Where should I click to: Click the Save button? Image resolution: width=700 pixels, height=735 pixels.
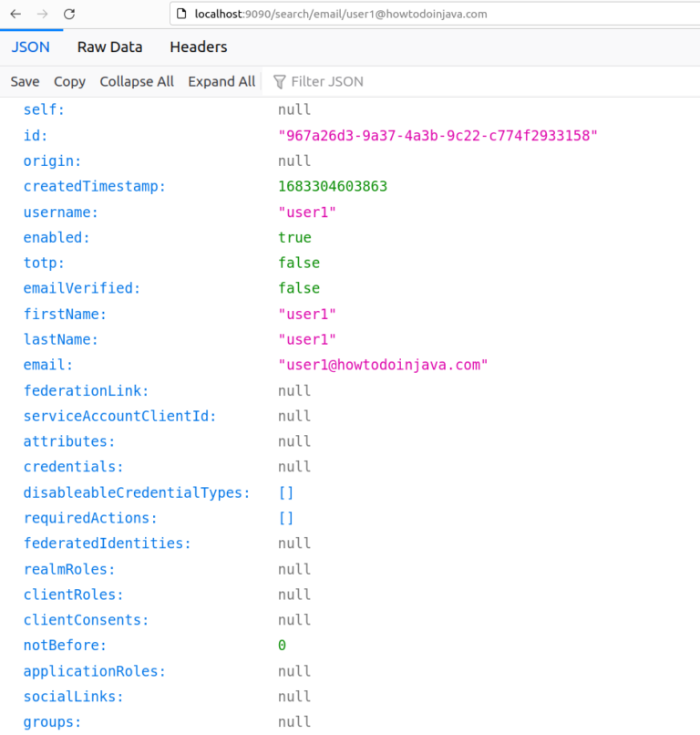pos(25,81)
